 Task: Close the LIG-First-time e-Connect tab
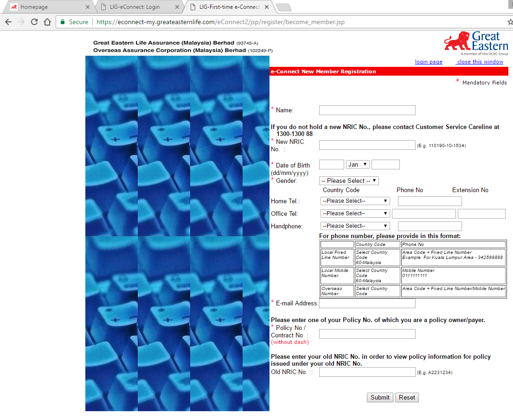tap(267, 7)
